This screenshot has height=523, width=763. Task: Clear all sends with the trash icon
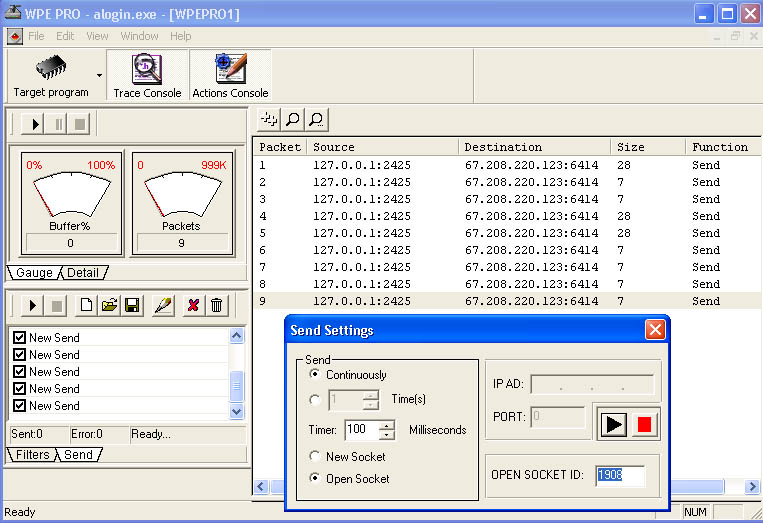click(217, 306)
